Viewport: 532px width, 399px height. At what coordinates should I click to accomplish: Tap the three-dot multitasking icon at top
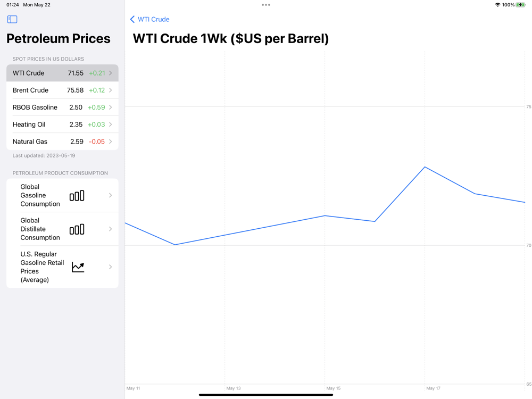pyautogui.click(x=266, y=5)
